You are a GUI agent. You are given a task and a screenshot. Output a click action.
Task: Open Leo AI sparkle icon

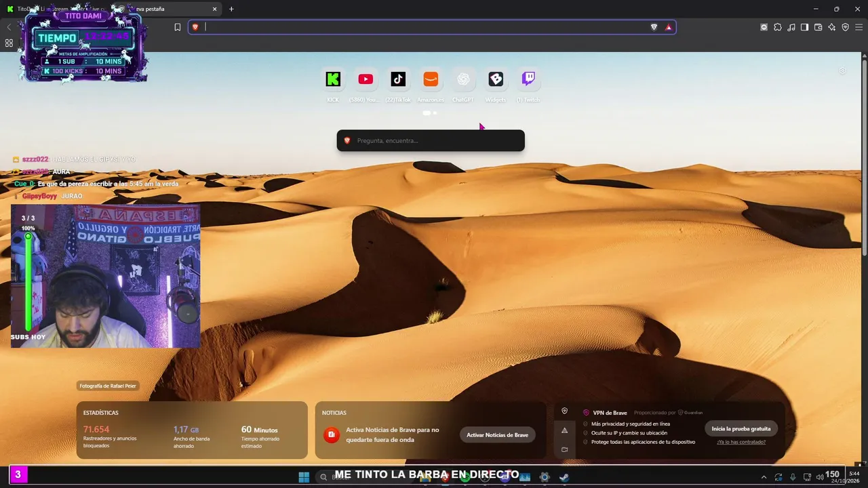click(831, 27)
